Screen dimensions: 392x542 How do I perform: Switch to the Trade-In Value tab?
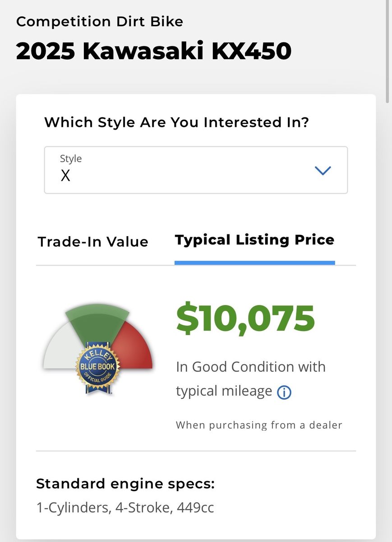[x=93, y=242]
